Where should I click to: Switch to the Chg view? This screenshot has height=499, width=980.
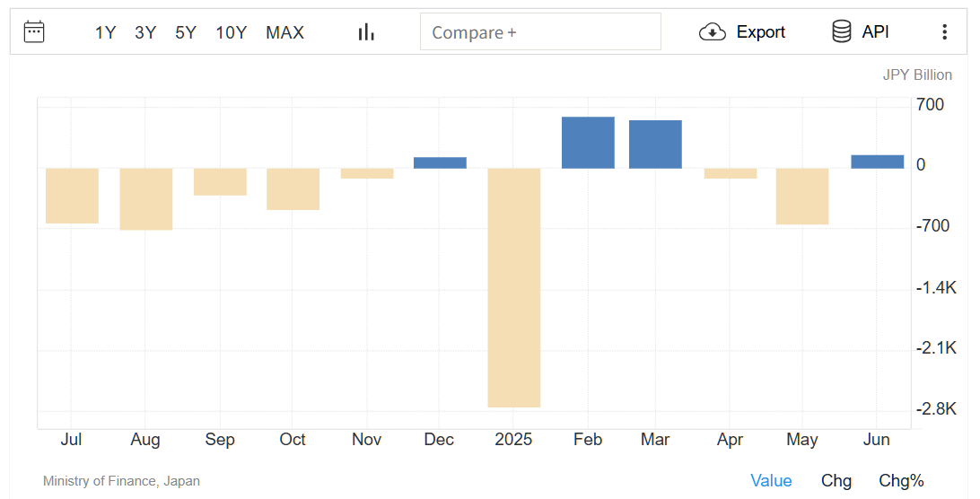click(x=836, y=480)
